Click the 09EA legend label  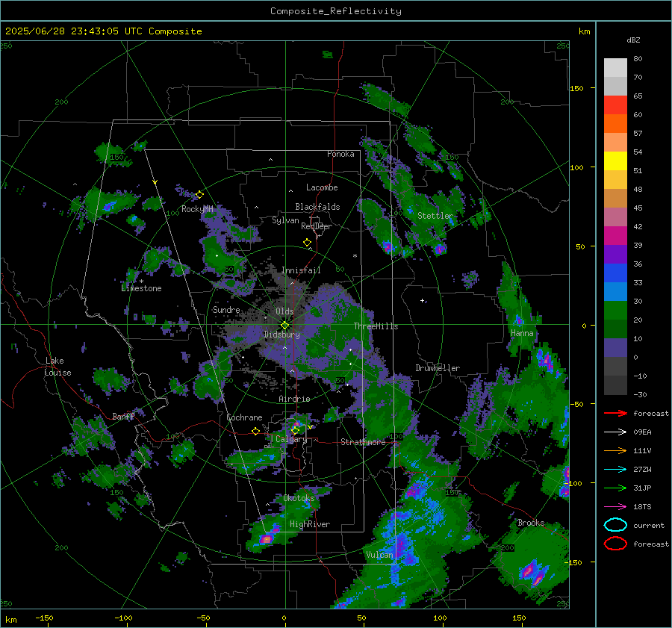(x=642, y=432)
